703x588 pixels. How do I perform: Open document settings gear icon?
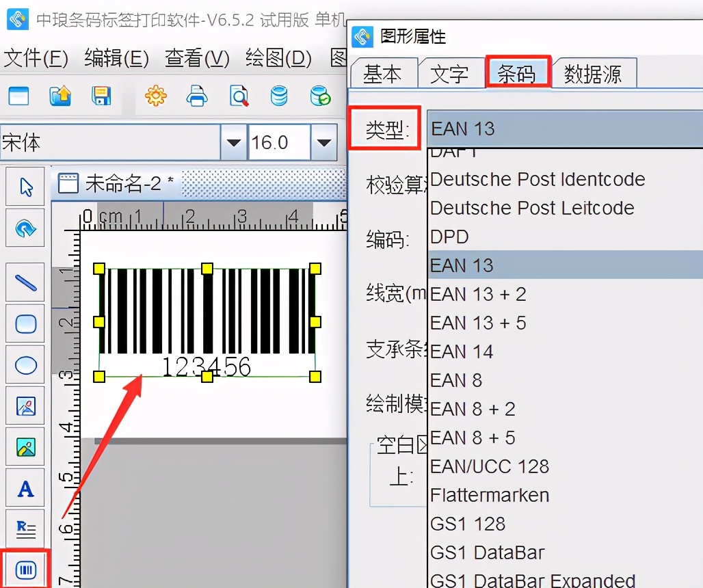155,96
